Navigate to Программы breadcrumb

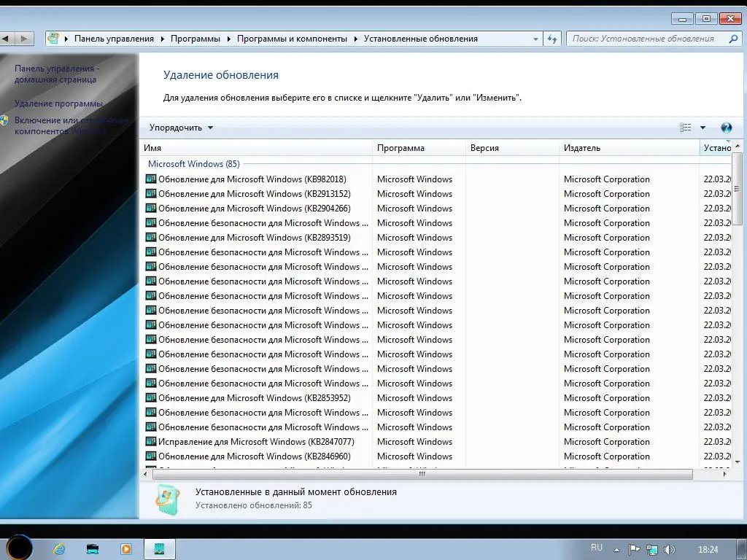pos(196,39)
